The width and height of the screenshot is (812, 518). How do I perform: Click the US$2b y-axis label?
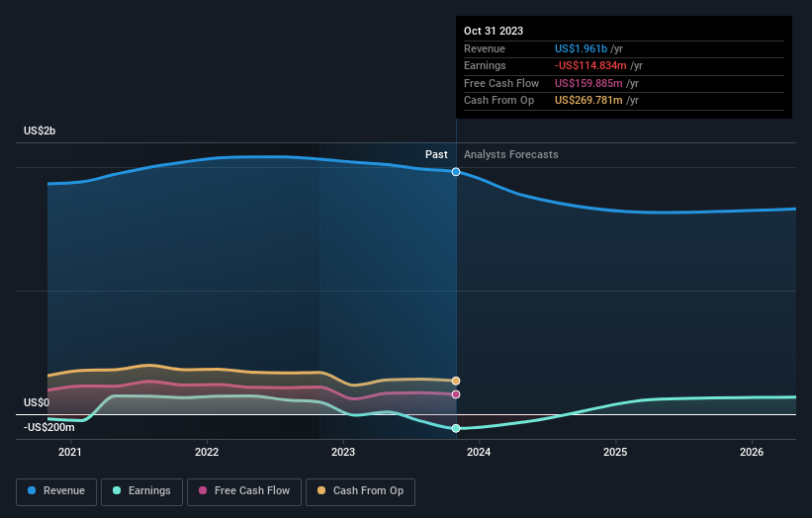tap(40, 130)
